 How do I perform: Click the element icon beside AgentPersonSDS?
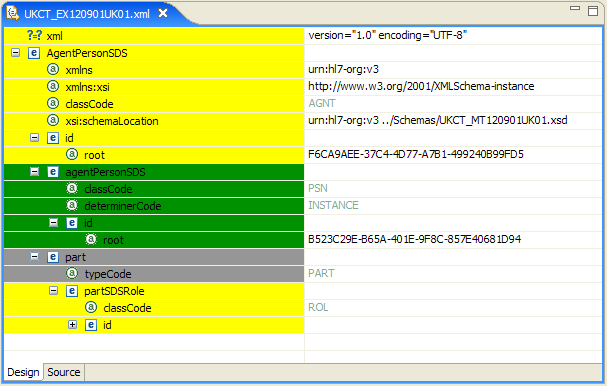click(34, 53)
